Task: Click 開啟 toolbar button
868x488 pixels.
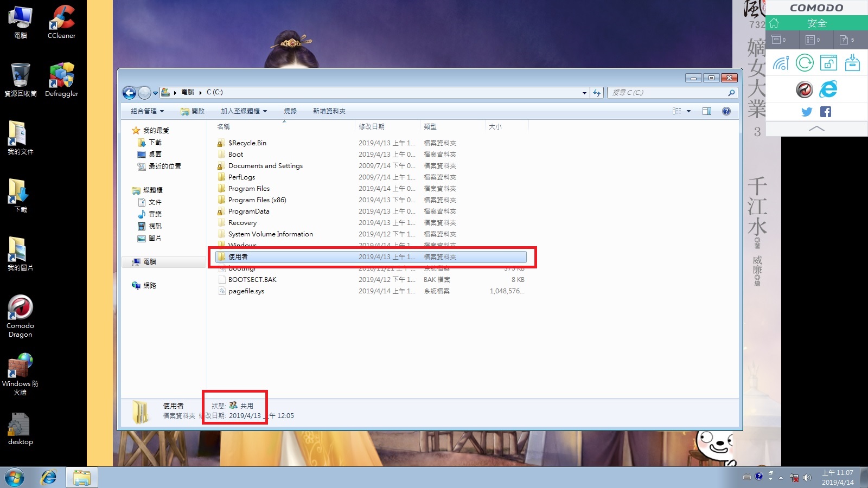Action: 193,111
